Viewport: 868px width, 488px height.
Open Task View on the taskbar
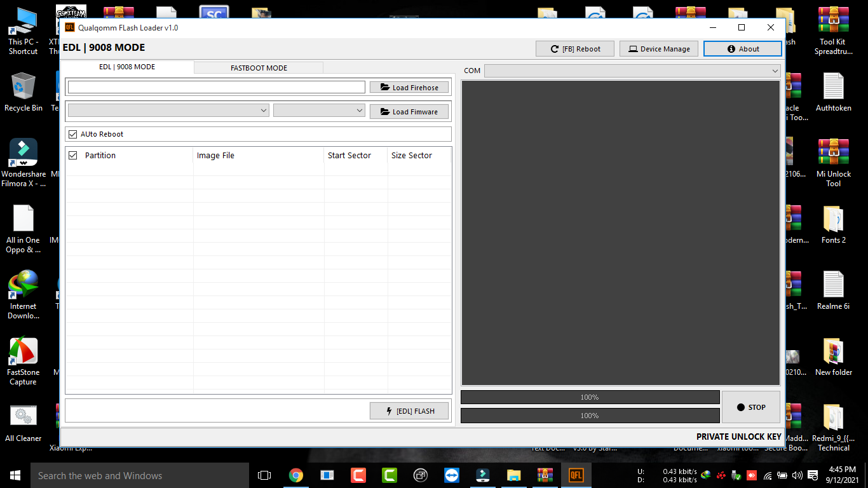[x=264, y=475]
